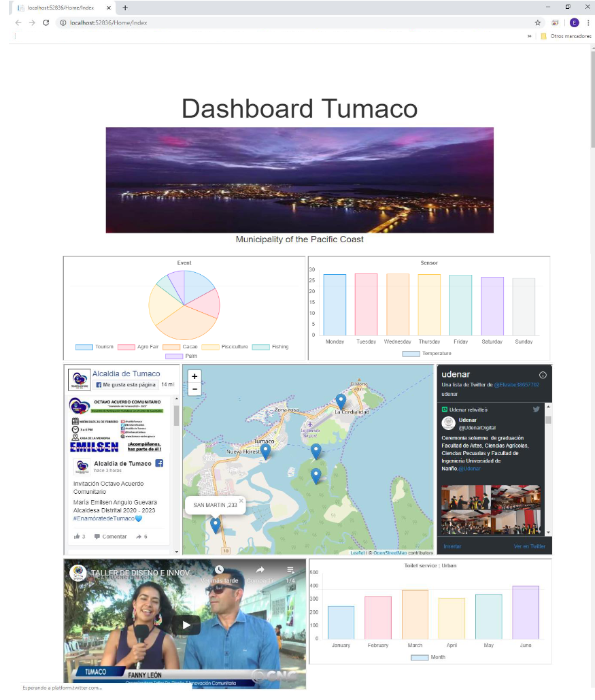Image resolution: width=595 pixels, height=700 pixels.
Task: Open site information icon in address bar
Action: [x=63, y=22]
